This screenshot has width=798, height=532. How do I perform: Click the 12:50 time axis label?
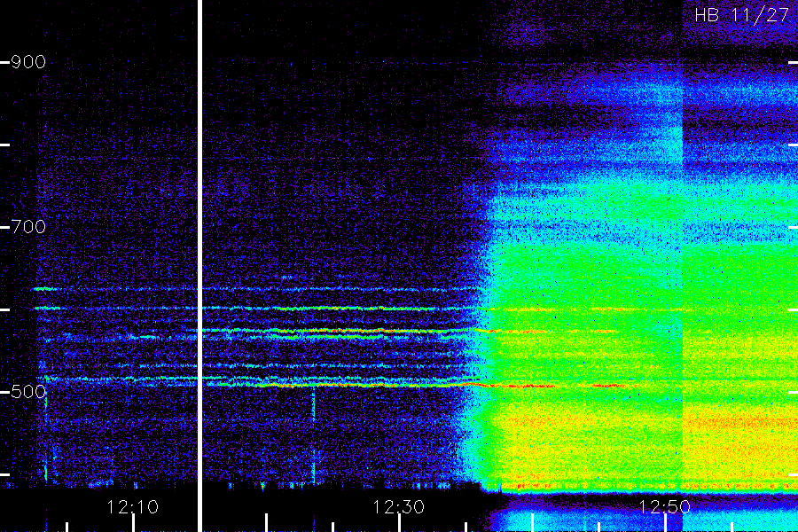(x=664, y=506)
